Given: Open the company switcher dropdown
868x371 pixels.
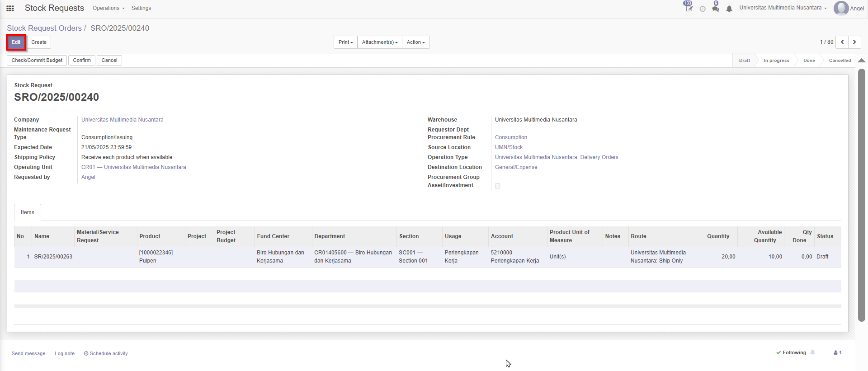Looking at the screenshot, I should (783, 8).
